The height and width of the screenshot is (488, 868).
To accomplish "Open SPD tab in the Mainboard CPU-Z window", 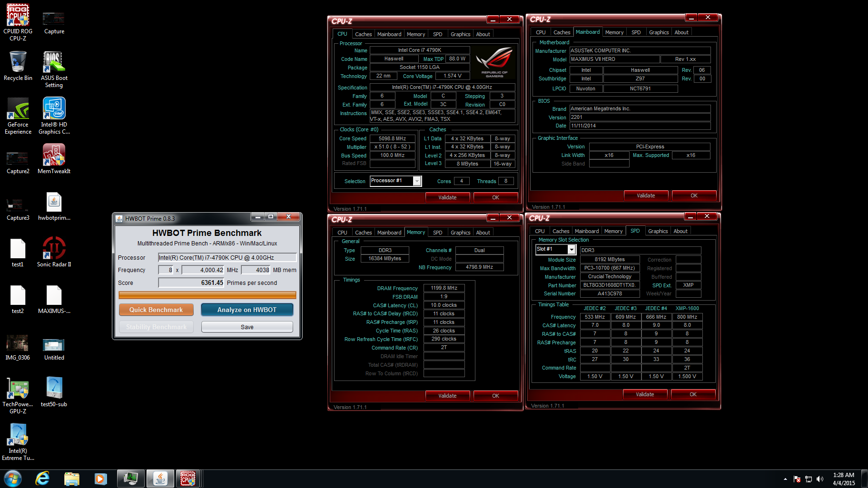I will click(636, 32).
